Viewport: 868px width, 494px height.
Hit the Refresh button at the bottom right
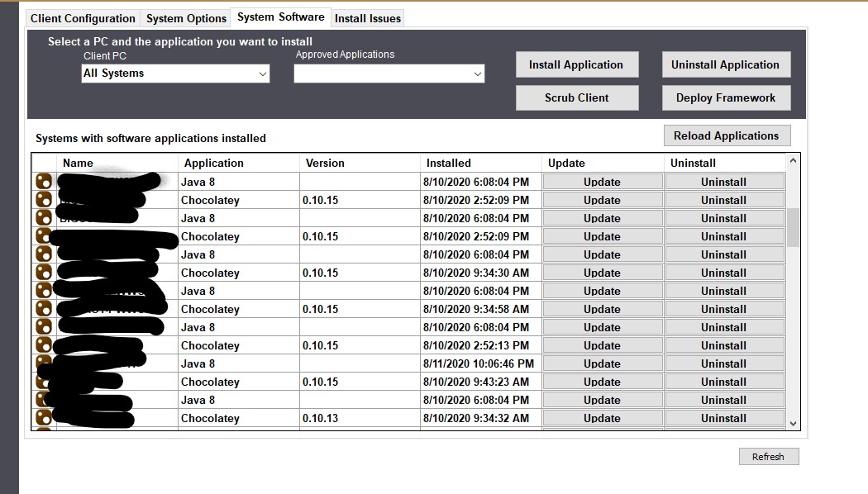[x=768, y=457]
